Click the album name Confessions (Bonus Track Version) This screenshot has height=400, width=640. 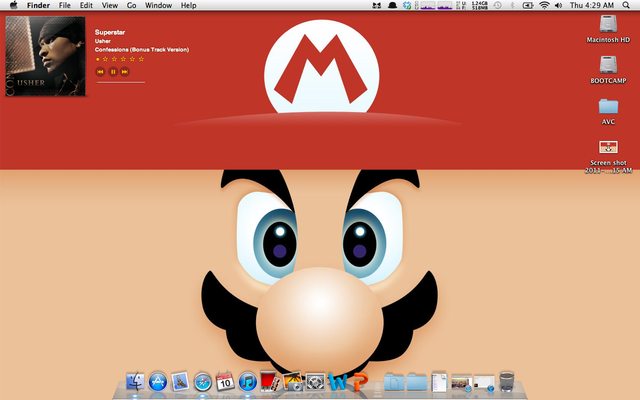(142, 50)
